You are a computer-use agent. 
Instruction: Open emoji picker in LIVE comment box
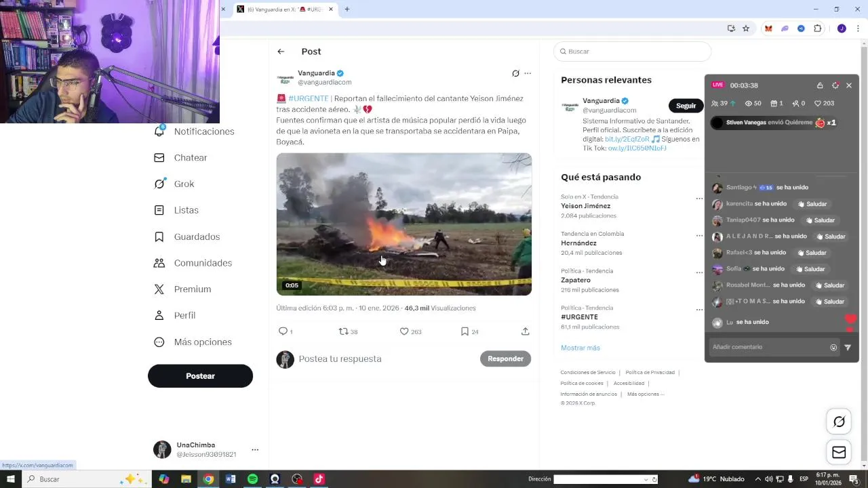(833, 348)
